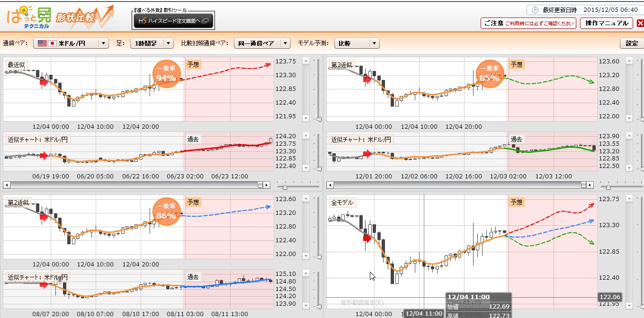Click the 86% 一致率 badge
Image resolution: width=644 pixels, height=318 pixels.
166,212
